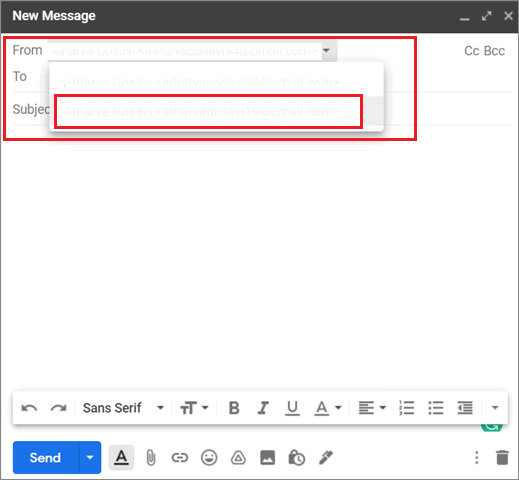The image size is (519, 480).
Task: Toggle bold formatting
Action: [x=234, y=408]
